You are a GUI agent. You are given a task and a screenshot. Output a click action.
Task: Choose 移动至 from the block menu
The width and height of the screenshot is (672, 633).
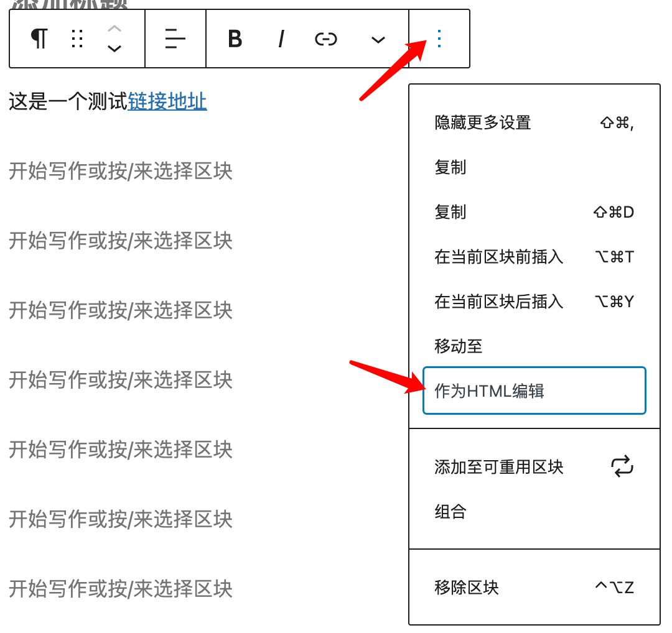[x=534, y=346]
